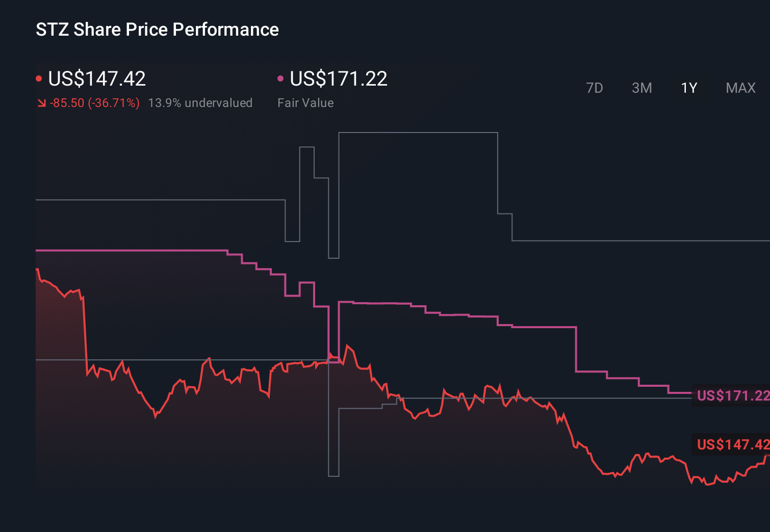Click the red price line's lowest point
The image size is (770, 532).
pos(707,484)
